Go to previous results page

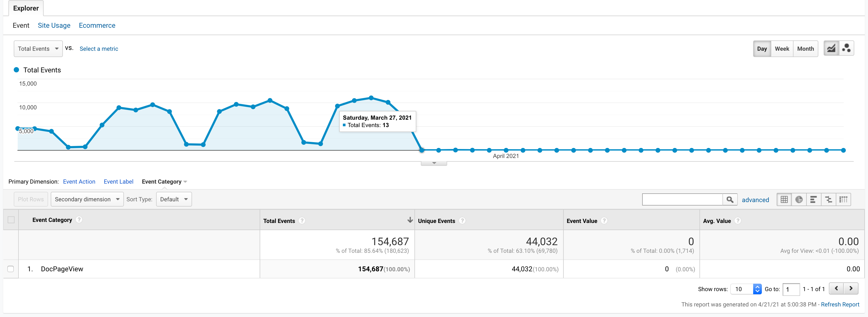[x=836, y=289]
